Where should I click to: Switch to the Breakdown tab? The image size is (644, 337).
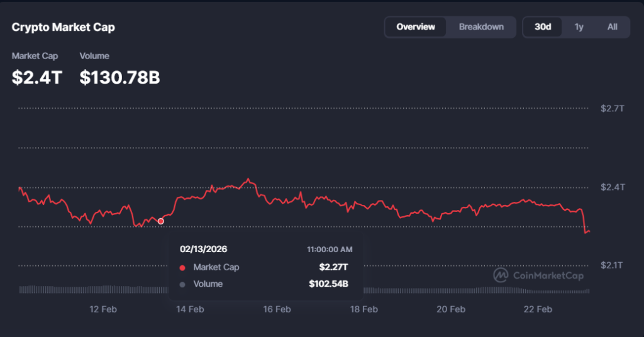click(481, 27)
